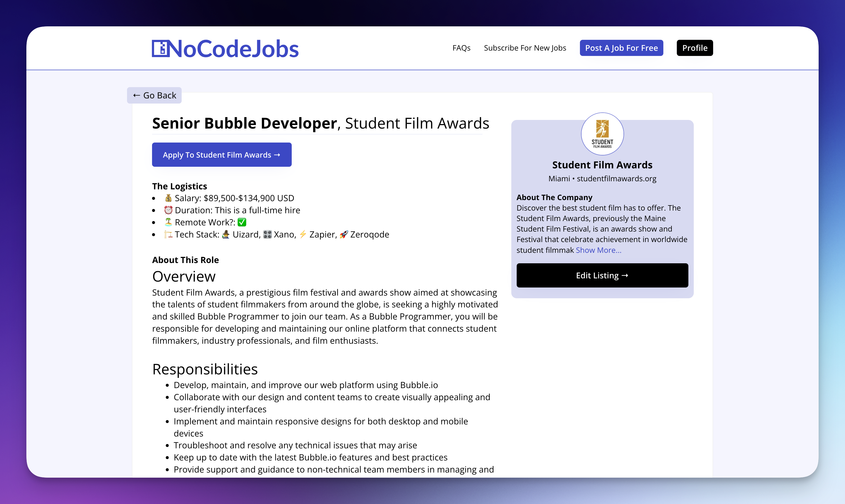
Task: Click the About This Role heading
Action: click(x=185, y=260)
